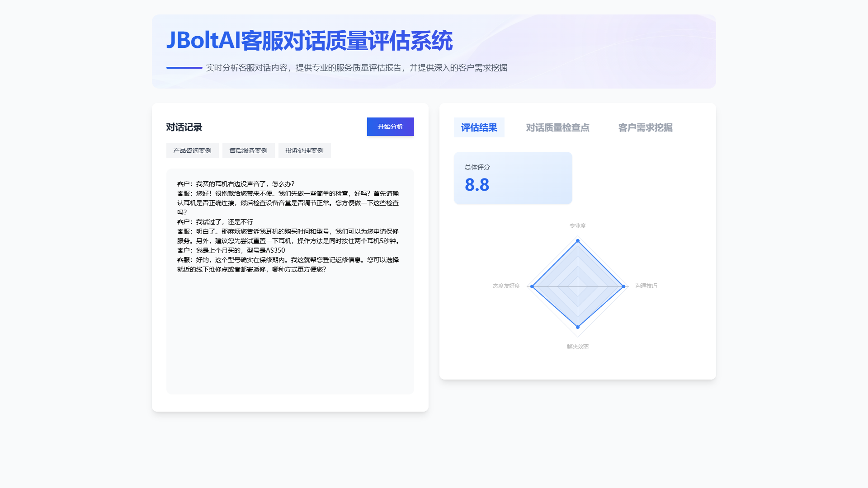Click the JBoltAI客服对话质量评估系统 title

click(309, 41)
